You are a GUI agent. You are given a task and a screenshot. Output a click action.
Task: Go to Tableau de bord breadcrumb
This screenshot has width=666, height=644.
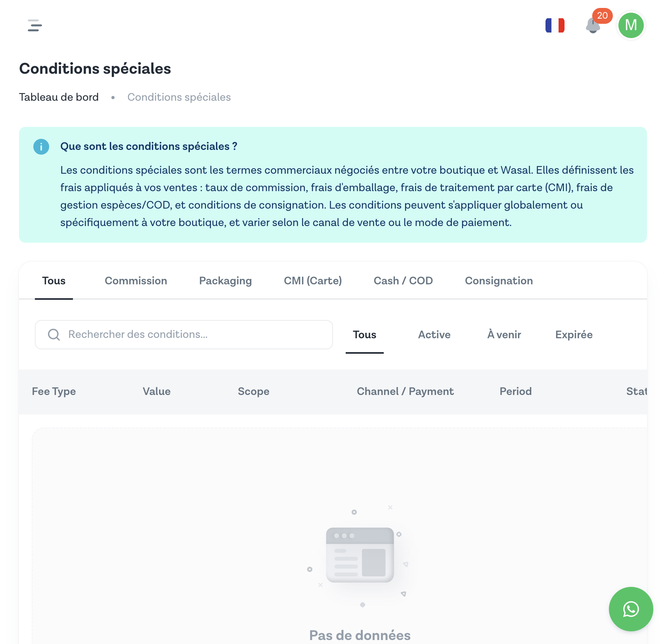[x=59, y=97]
